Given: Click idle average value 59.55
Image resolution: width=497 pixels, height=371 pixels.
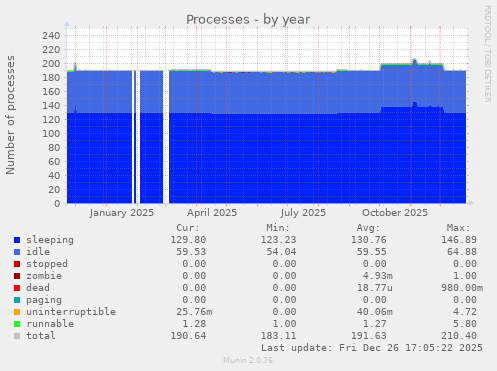Looking at the screenshot, I should [x=371, y=252].
